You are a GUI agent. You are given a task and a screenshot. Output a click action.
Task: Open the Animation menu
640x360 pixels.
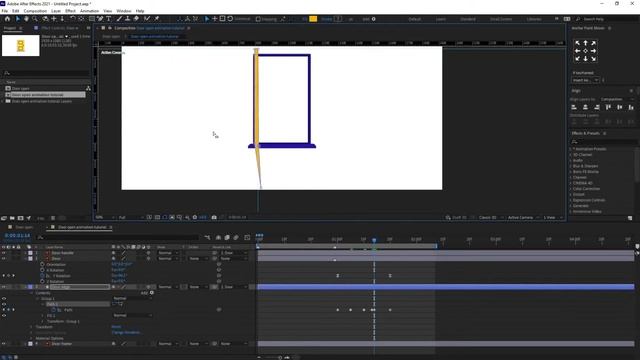pos(89,11)
